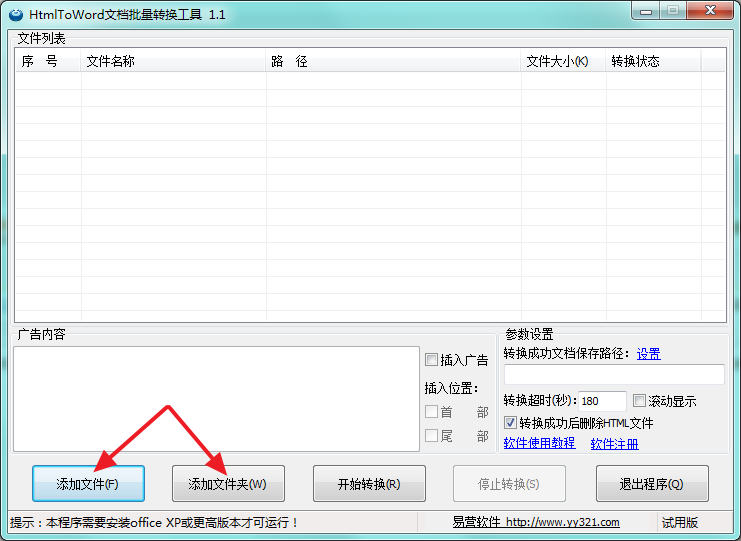Image resolution: width=741 pixels, height=541 pixels.
Task: Click the 文件名称 column header
Action: coord(173,61)
